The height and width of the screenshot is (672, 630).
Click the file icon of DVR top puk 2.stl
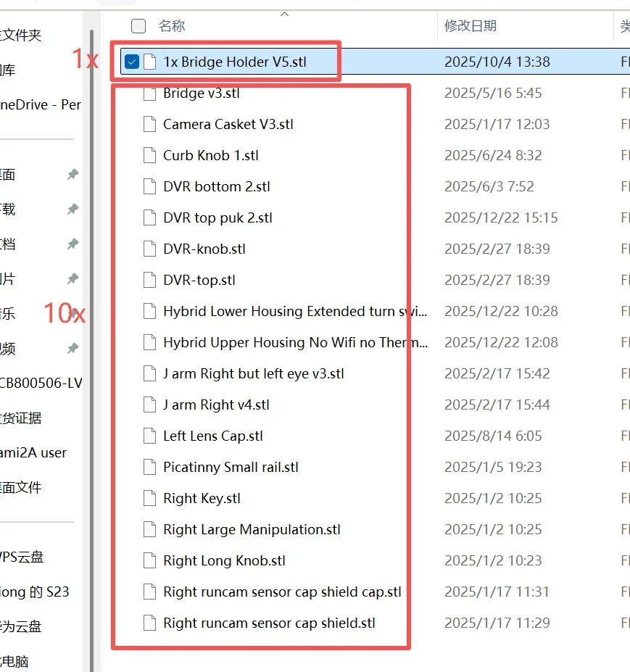(149, 217)
